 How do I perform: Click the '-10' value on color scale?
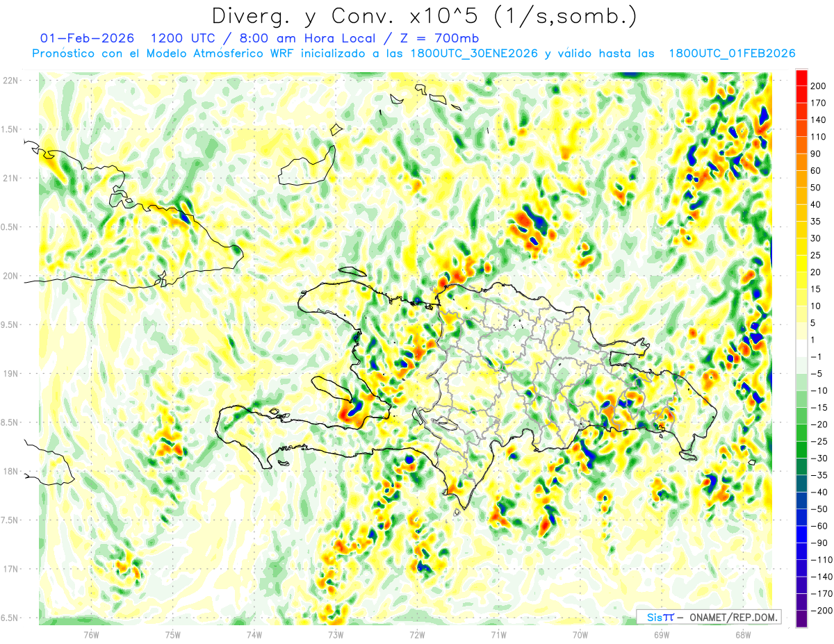pyautogui.click(x=819, y=390)
